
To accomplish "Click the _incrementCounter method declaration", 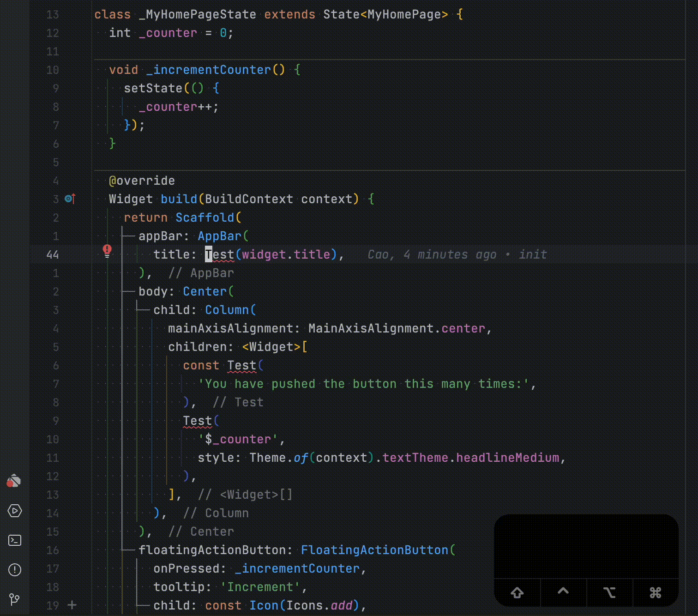I will [x=212, y=70].
